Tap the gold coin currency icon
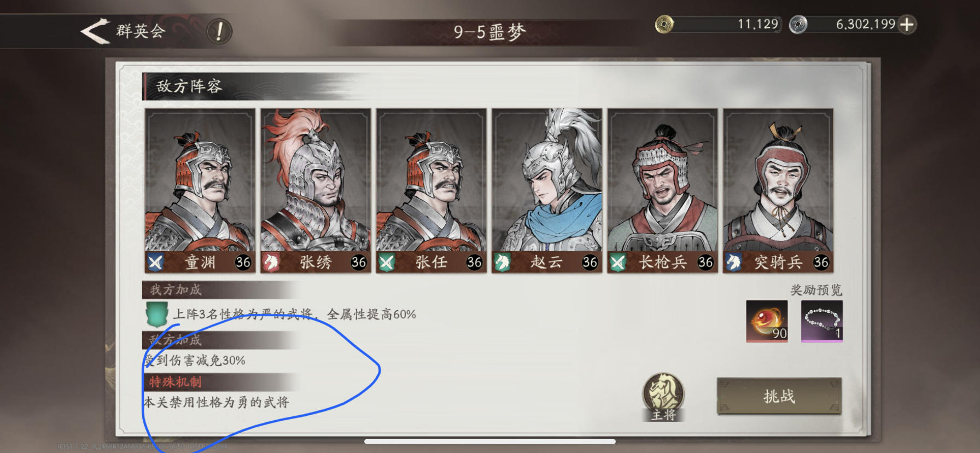 click(x=664, y=25)
